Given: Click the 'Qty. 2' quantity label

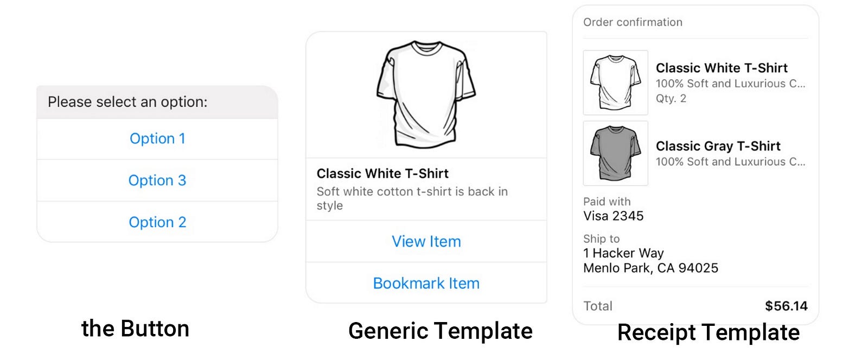Looking at the screenshot, I should 671,98.
